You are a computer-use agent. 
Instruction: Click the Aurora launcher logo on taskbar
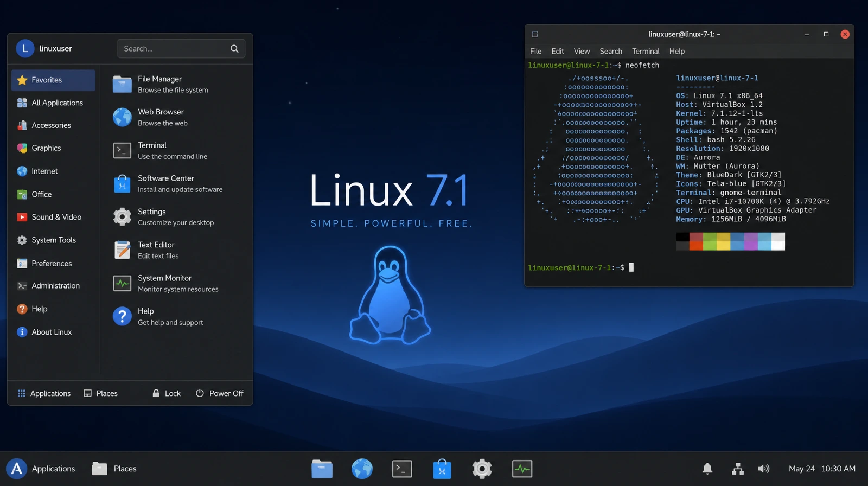[17, 469]
